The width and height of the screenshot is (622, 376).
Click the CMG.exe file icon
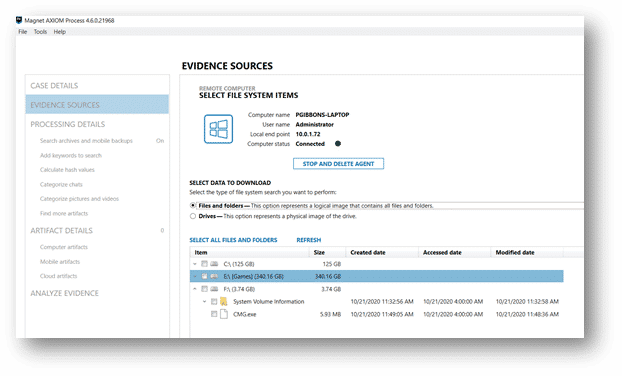(224, 314)
